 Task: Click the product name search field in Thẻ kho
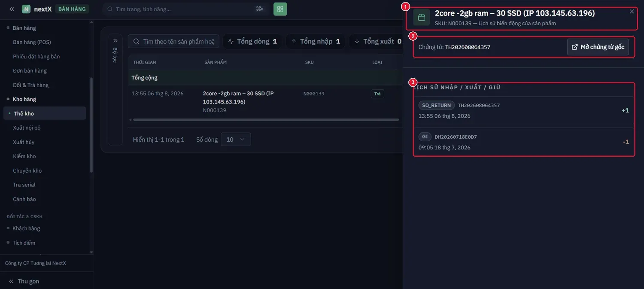tap(173, 41)
